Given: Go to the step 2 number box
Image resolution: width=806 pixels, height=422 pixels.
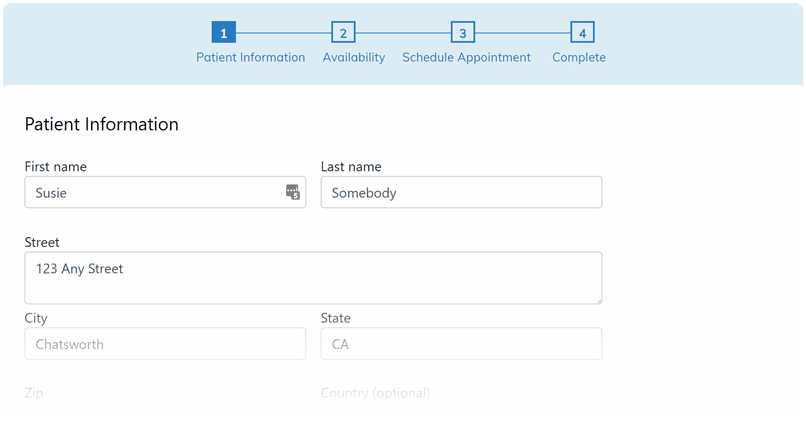Looking at the screenshot, I should pos(343,32).
